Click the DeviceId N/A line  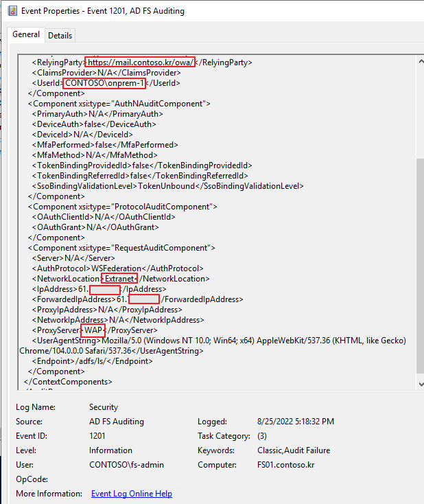tap(82, 135)
